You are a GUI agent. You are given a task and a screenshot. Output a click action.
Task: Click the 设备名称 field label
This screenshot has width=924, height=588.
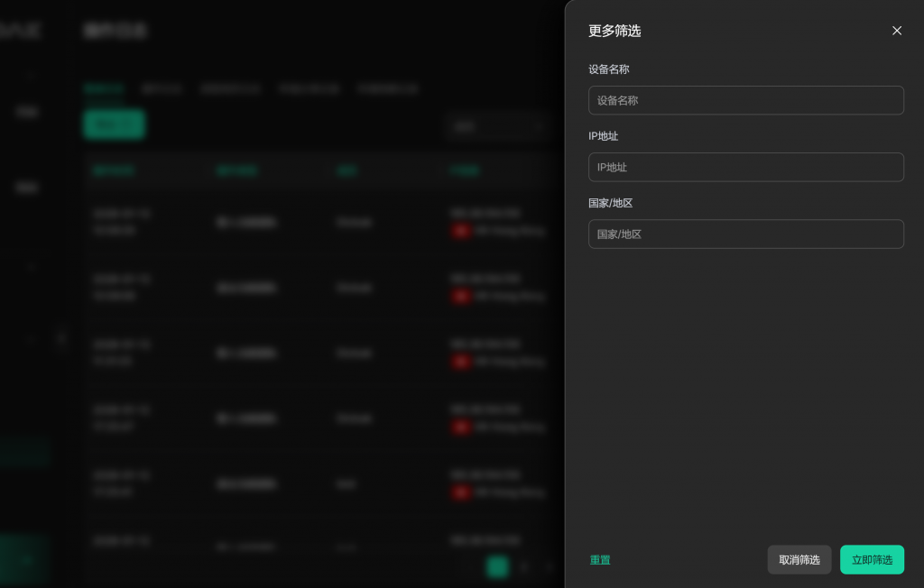(x=609, y=69)
